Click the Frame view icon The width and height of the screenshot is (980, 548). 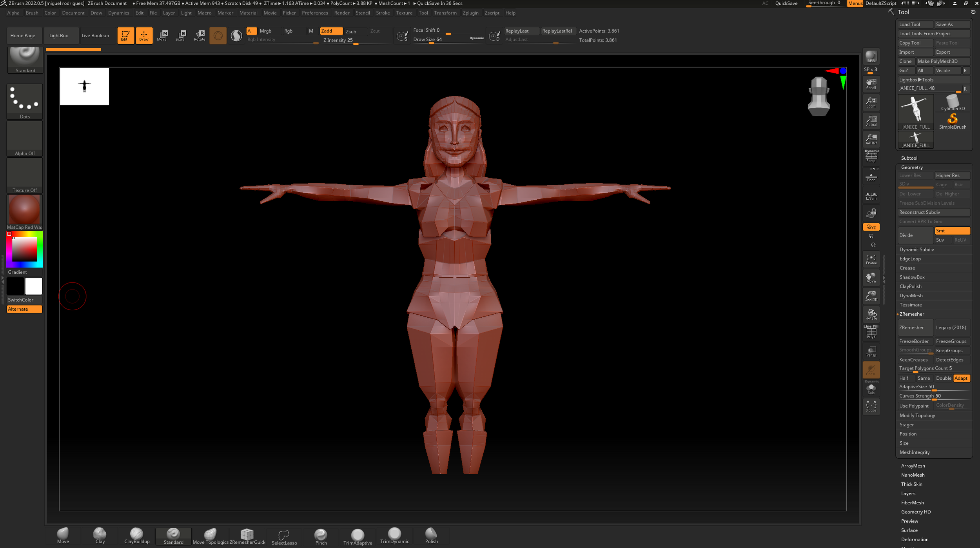tap(871, 259)
